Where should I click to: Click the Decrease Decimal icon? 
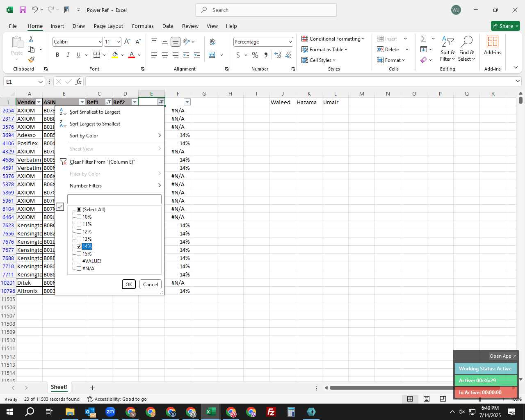coord(288,55)
